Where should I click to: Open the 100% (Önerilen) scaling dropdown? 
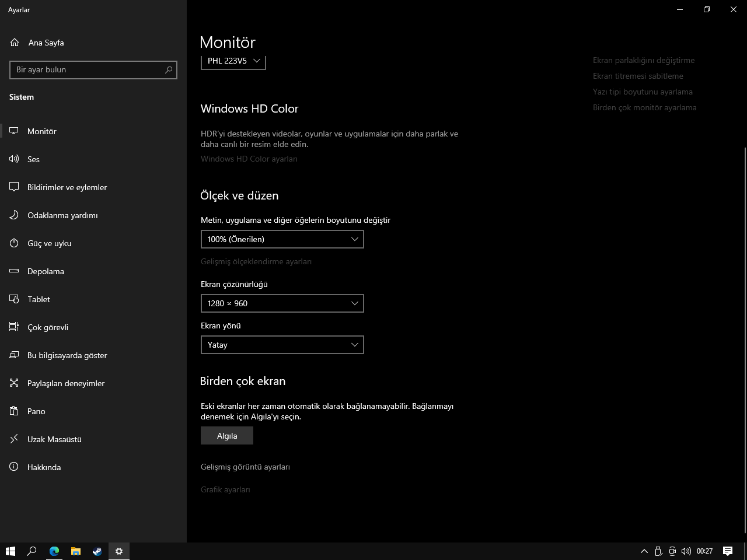click(x=282, y=239)
